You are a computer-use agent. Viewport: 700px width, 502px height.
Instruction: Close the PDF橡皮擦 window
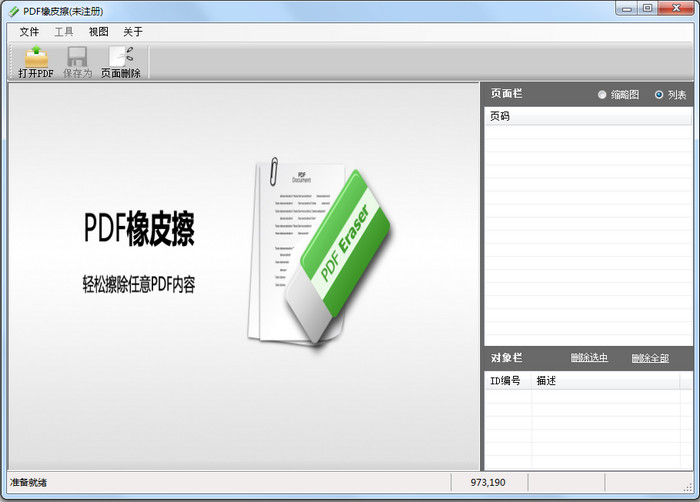pos(676,8)
